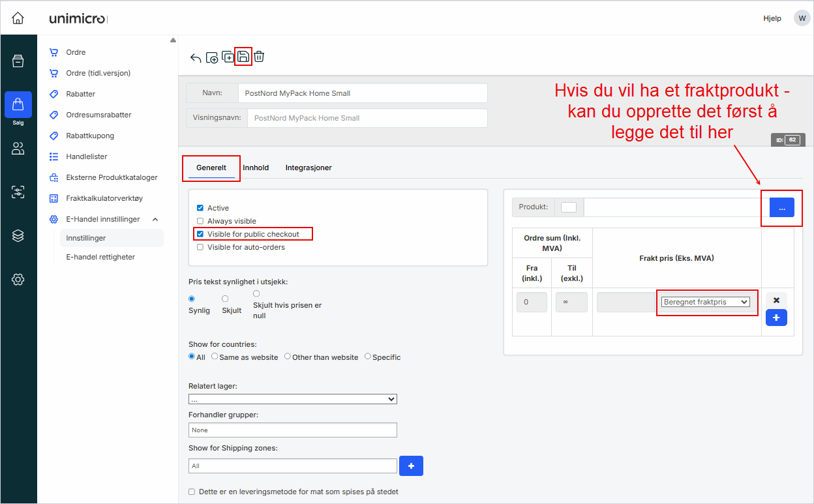Click the add new item icon in toolbar
The height and width of the screenshot is (504, 814).
[212, 57]
